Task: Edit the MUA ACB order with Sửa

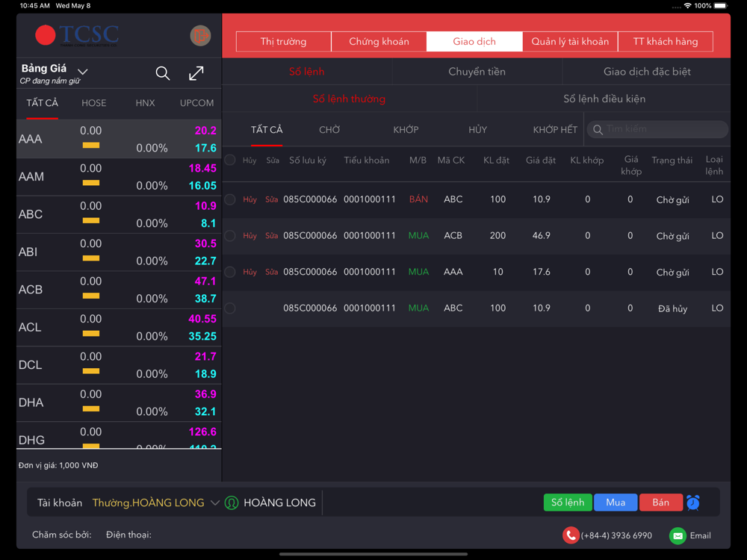Action: 272,236
